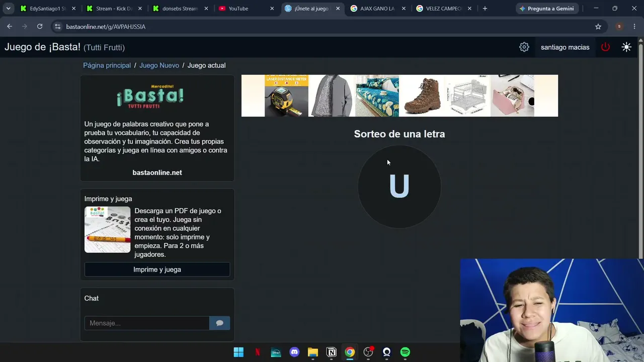Screen dimensions: 644x362
Task: Open the printable game PDF thumbnail
Action: pos(107,230)
